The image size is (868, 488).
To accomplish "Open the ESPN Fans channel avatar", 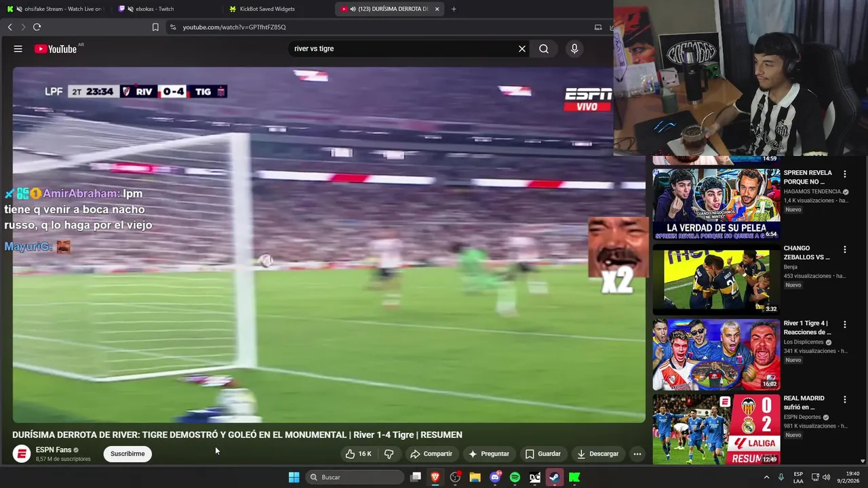I will point(22,454).
